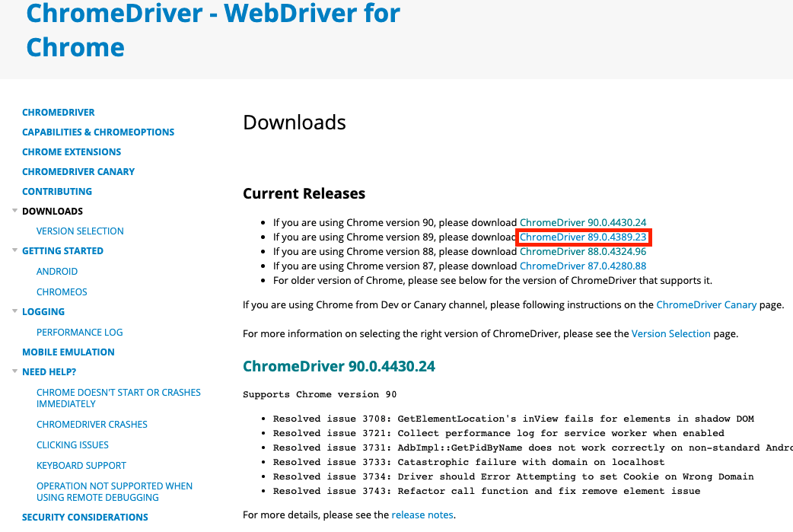Screen dimensions: 793x532
Task: Download ChromeDriver 89.0.4389.23
Action: click(583, 237)
